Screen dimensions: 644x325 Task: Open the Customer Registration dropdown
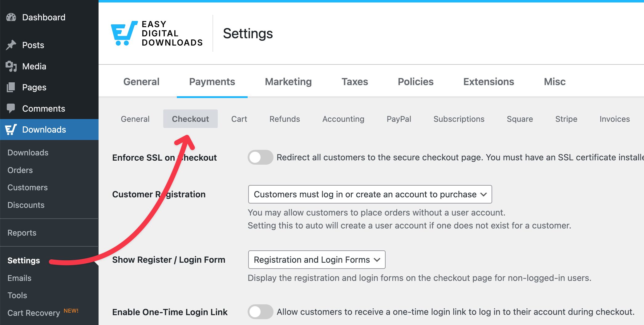[370, 194]
